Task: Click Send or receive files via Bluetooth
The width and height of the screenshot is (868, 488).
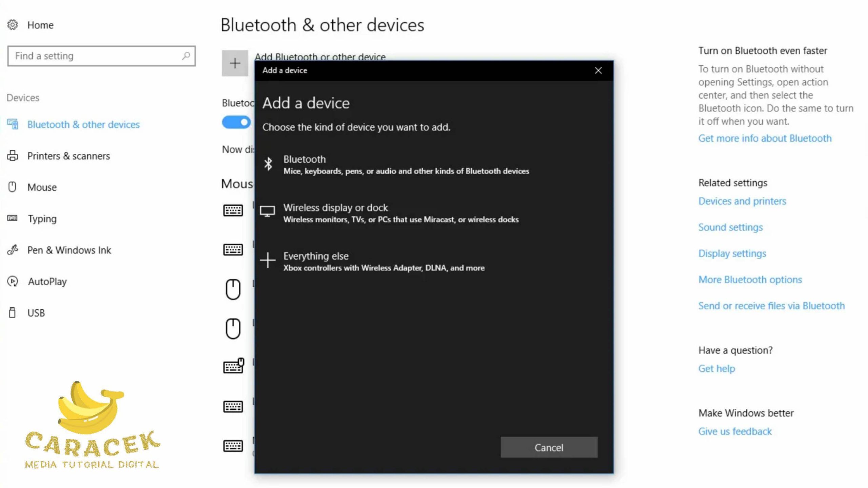Action: 771,305
